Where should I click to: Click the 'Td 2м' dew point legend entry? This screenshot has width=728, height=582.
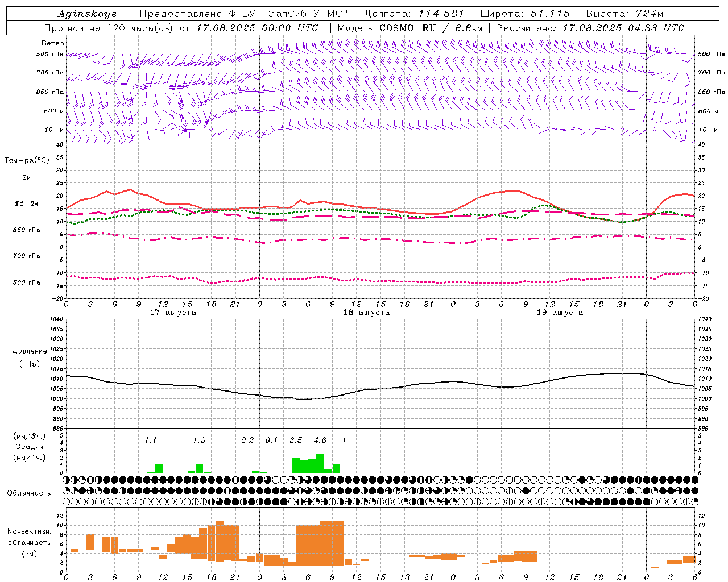(27, 203)
